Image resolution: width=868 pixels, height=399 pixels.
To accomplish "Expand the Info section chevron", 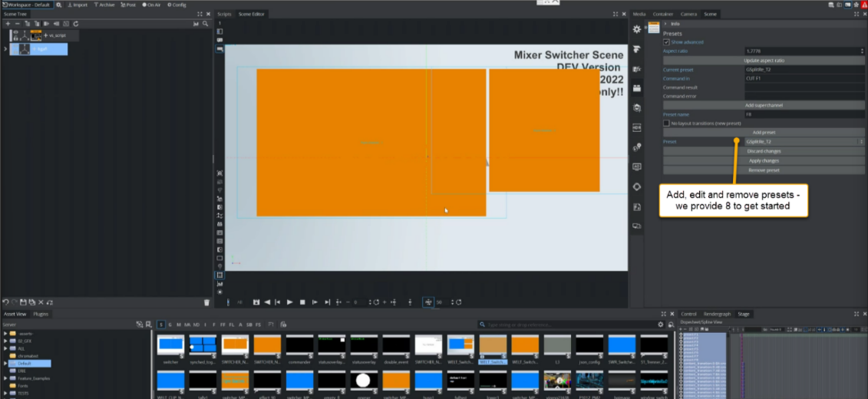I will 665,24.
